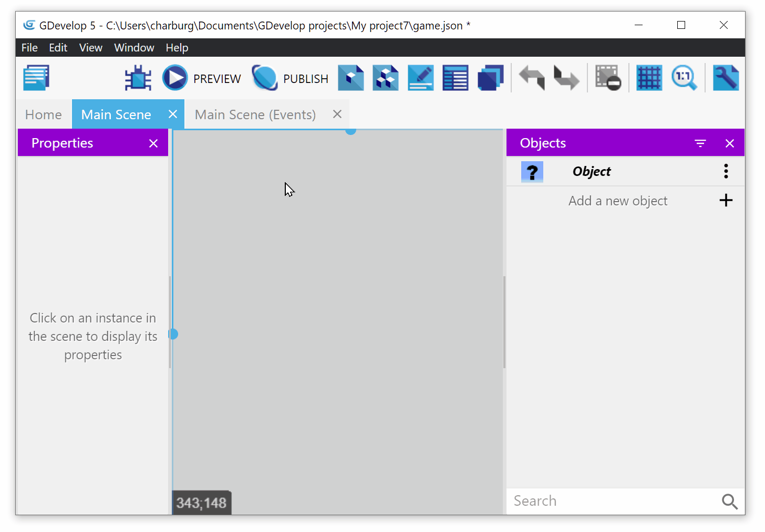765x532 pixels.
Task: Redo the last undone change
Action: point(566,78)
